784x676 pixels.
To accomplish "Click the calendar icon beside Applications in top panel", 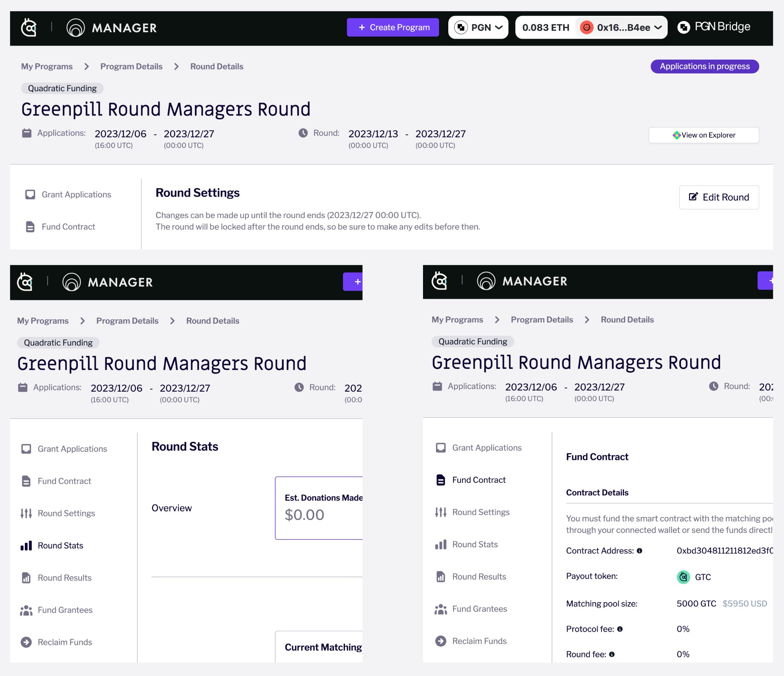I will 27,133.
